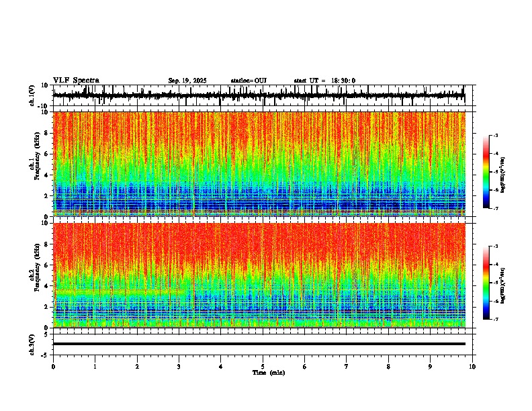Image resolution: width=532 pixels, height=411 pixels.
Task: Click time axis tick label "4"
Action: 221,367
